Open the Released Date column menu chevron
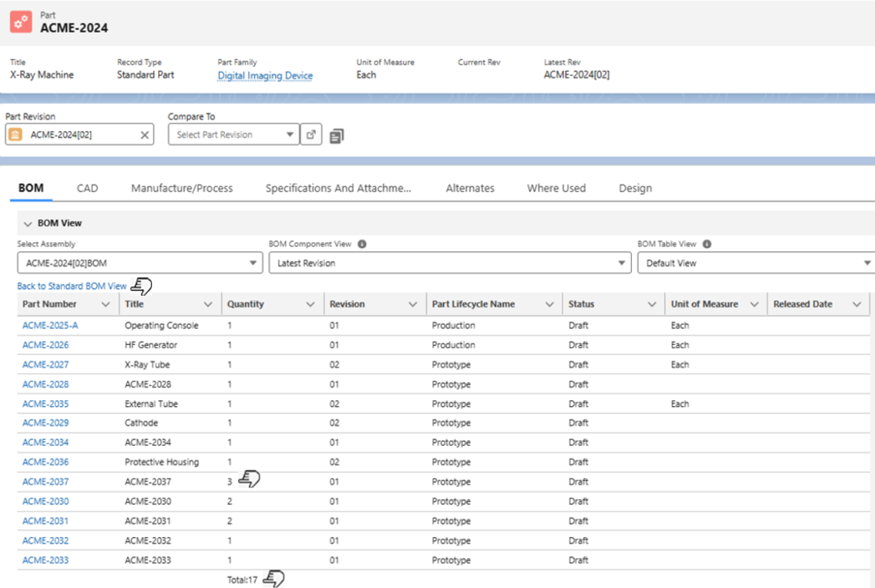 (x=857, y=305)
